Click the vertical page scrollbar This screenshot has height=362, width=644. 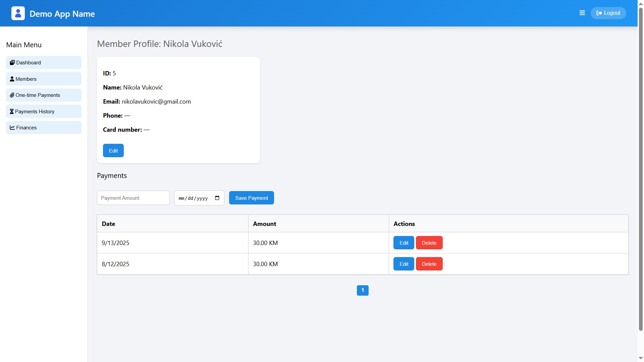[641, 168]
